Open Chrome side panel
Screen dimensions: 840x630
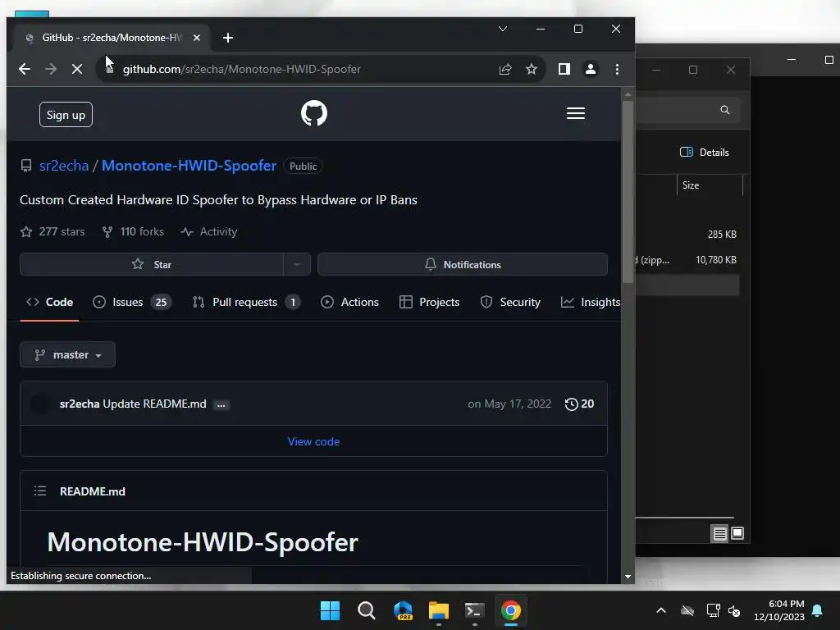click(x=564, y=69)
